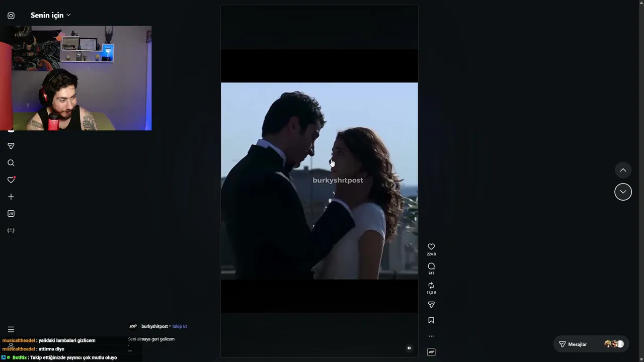644x362 pixels.
Task: Create a new post with the plus icon
Action: [x=11, y=197]
